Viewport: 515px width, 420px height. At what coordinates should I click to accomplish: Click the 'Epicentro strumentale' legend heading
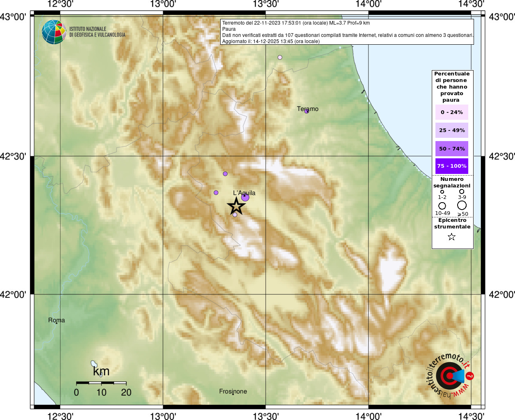[x=452, y=224]
